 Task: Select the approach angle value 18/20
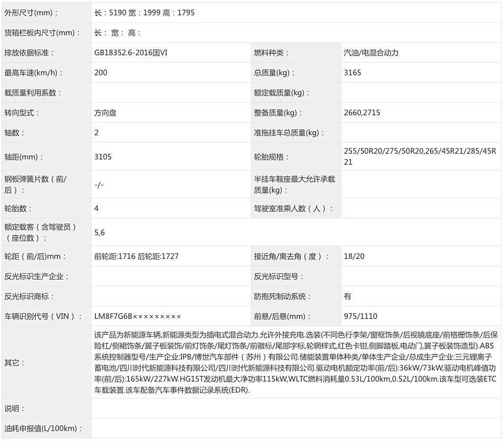pyautogui.click(x=352, y=256)
